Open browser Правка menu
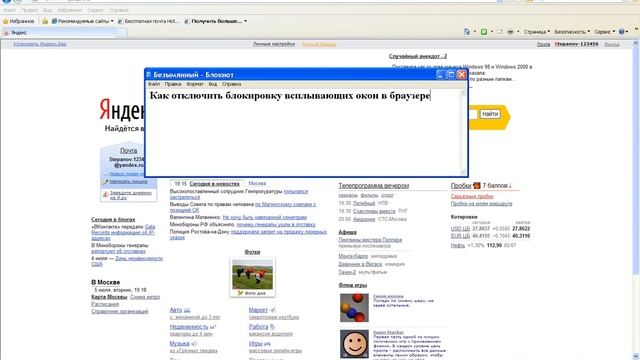Viewport: 640px width, 360px height. 29,10
